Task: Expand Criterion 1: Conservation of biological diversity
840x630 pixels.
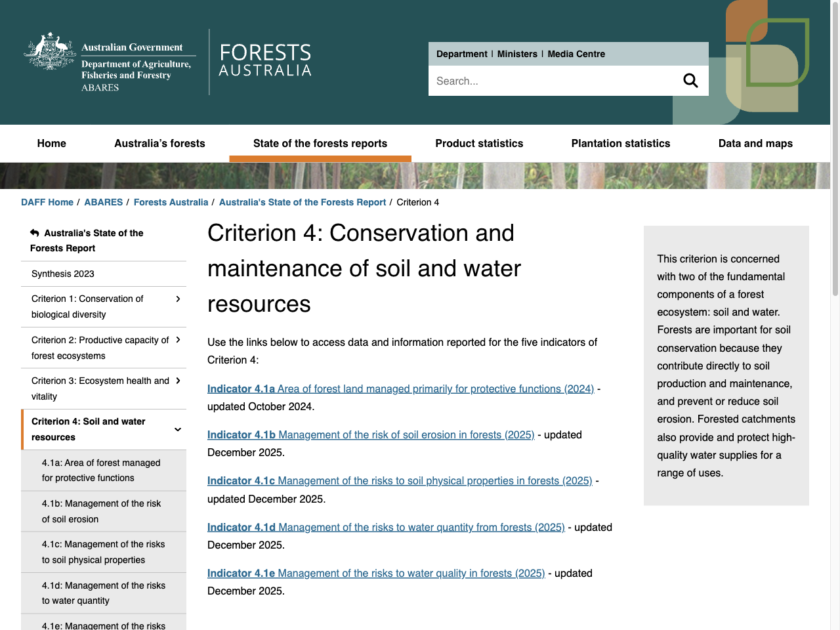Action: coord(178,298)
